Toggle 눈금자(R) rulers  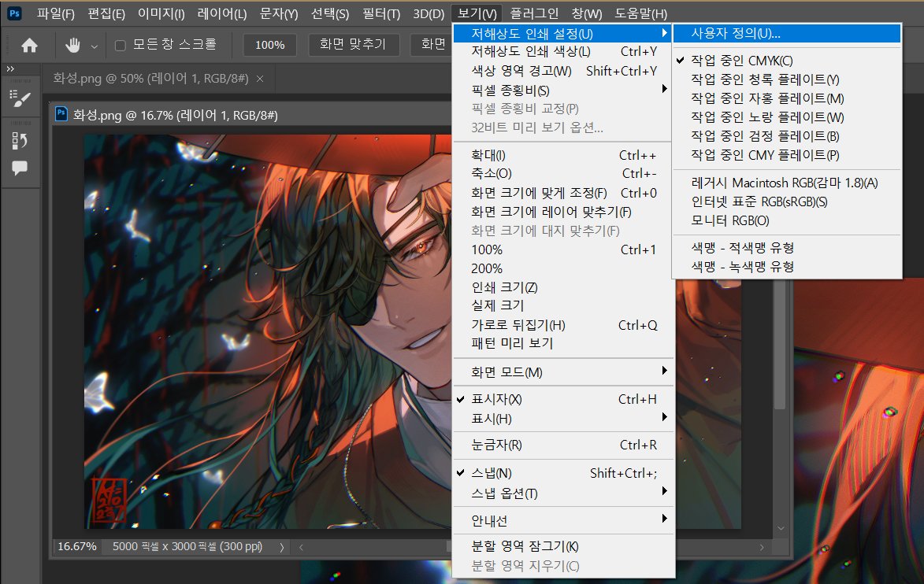[562, 445]
